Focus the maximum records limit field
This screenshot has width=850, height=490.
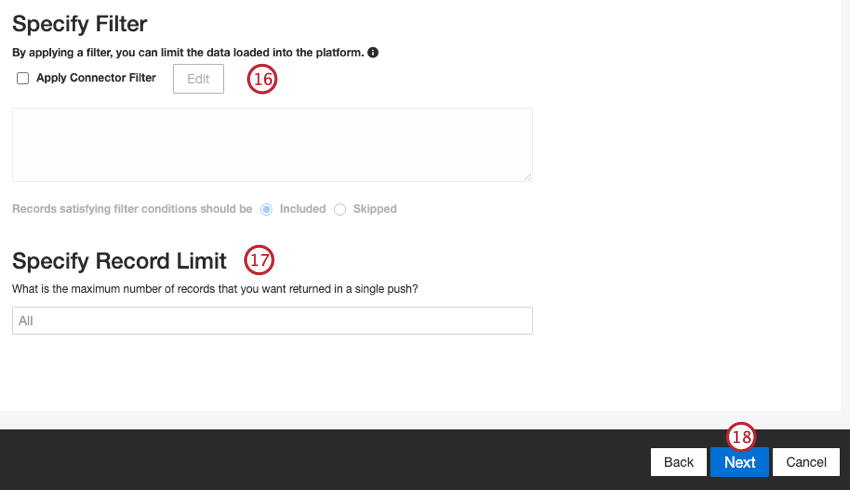click(x=272, y=321)
